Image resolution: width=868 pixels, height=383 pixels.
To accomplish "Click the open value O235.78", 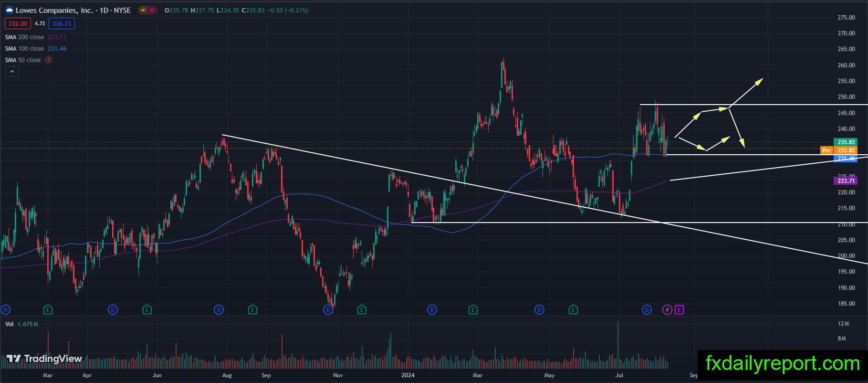I will click(x=177, y=10).
